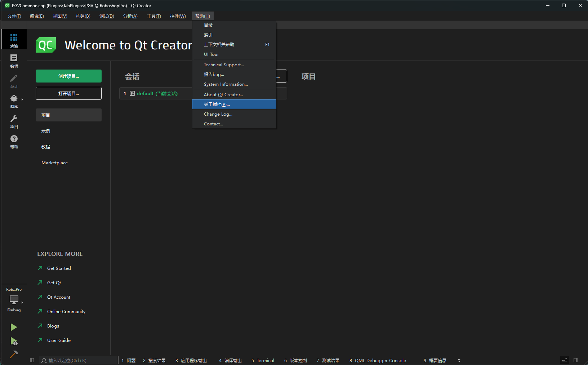
Task: Choose Contact... menu entry
Action: coord(234,124)
